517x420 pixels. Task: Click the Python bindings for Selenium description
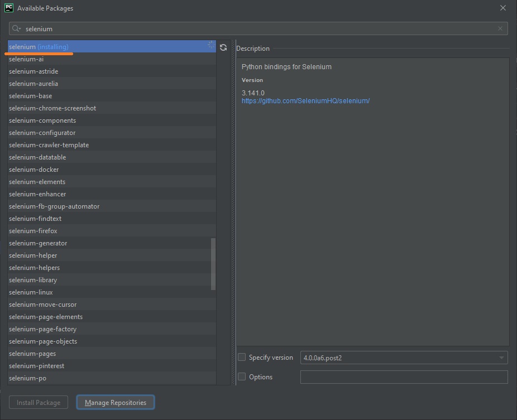(x=286, y=66)
